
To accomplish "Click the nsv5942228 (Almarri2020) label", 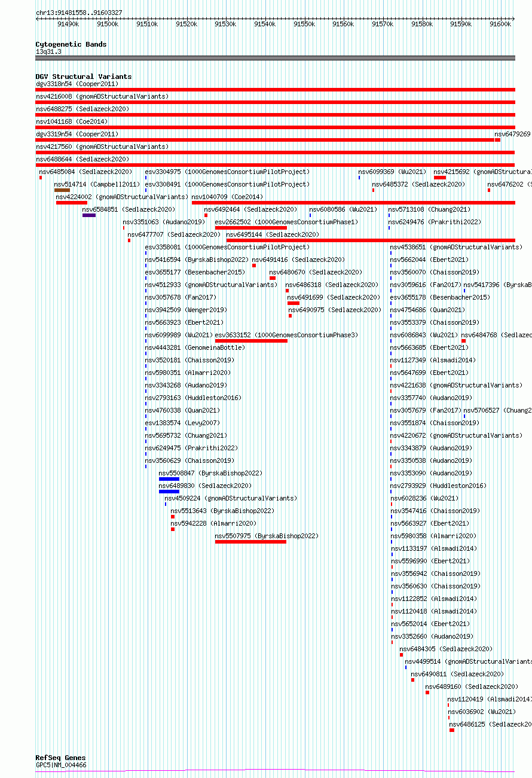I will 213,523.
